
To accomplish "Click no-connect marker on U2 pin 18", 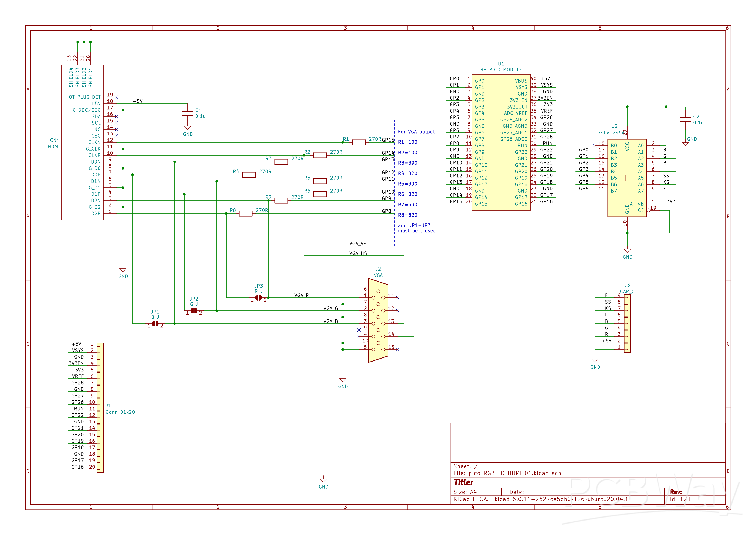I will pyautogui.click(x=595, y=146).
